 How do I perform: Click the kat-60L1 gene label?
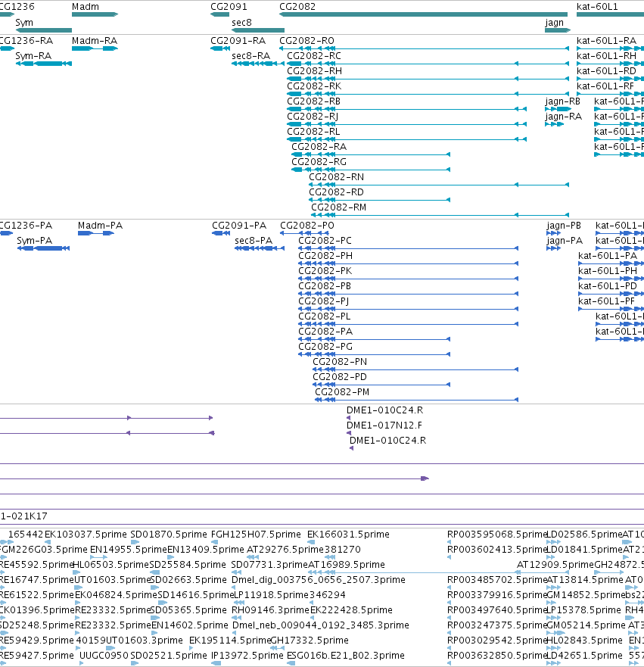597,7
